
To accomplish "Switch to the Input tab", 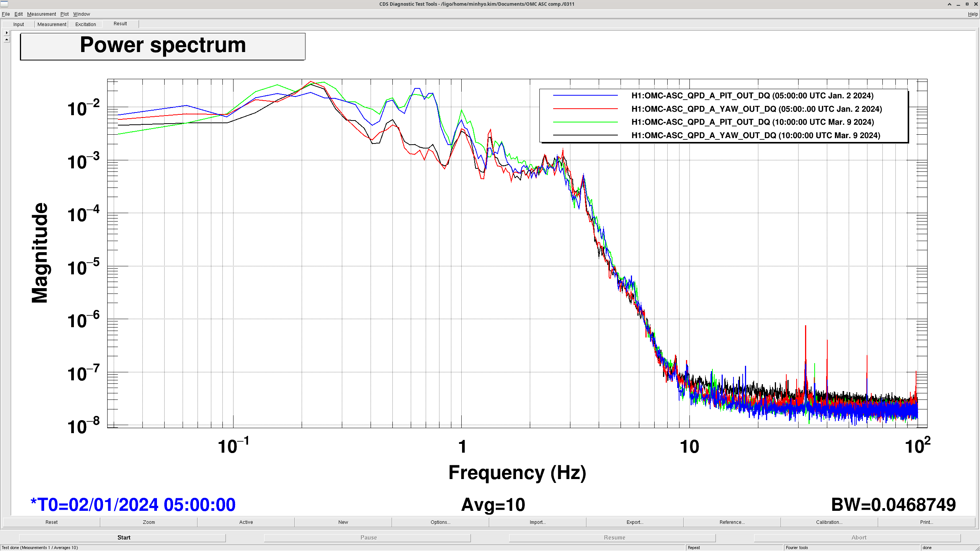I will pos(18,24).
